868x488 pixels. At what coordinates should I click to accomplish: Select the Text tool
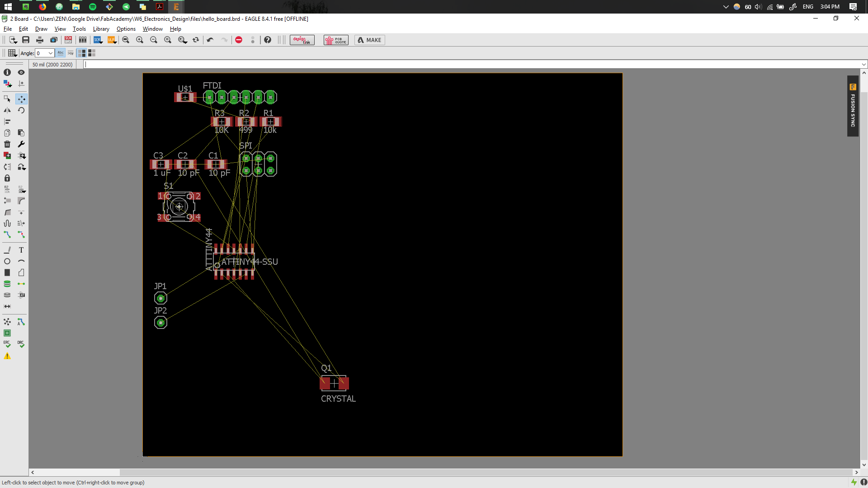21,250
